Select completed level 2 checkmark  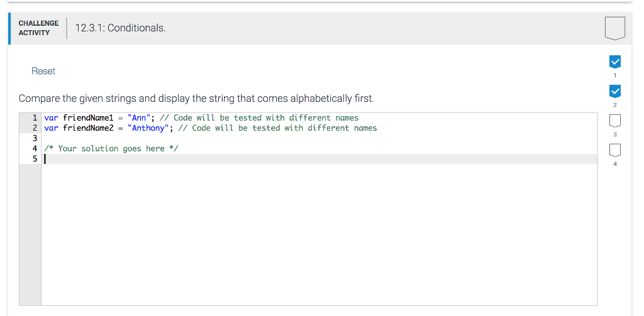coord(615,92)
